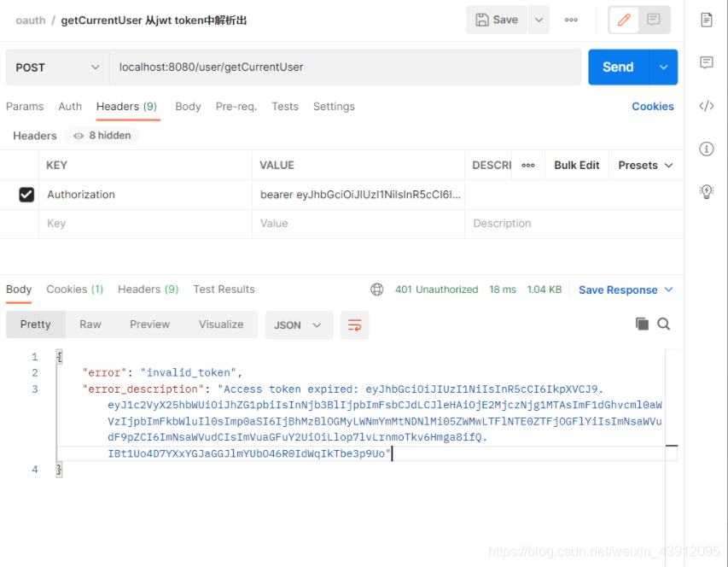Switch to comment mode icon in header
Viewport: 728px width, 567px height.
(654, 20)
